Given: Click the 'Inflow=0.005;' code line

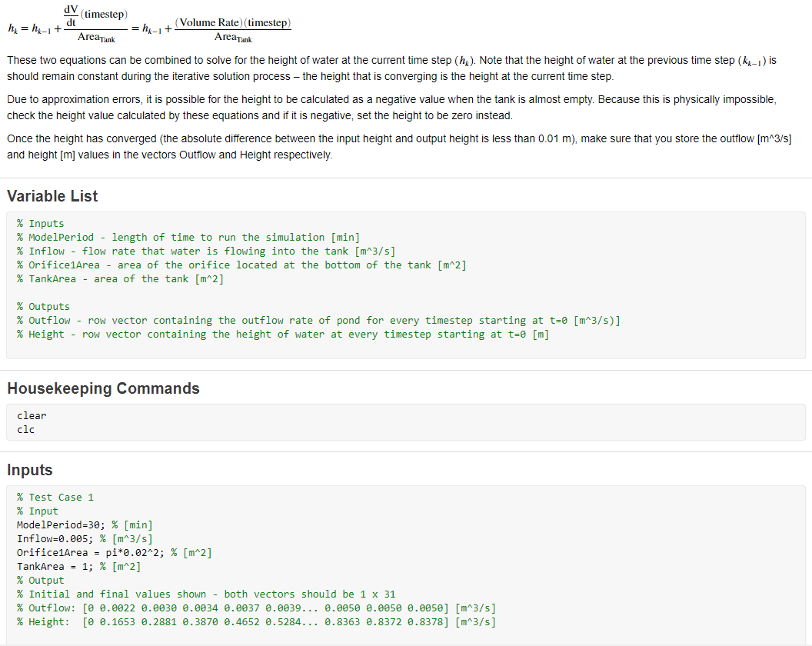Looking at the screenshot, I should tap(85, 539).
